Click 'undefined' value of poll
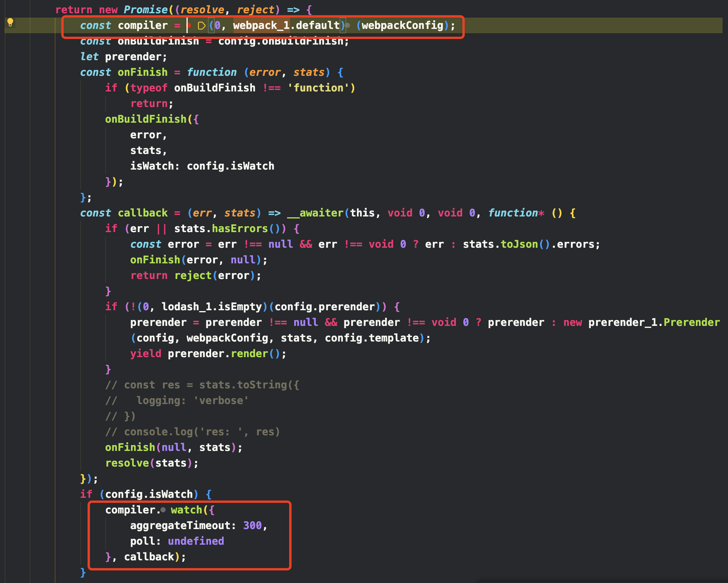This screenshot has width=728, height=583. (x=196, y=541)
